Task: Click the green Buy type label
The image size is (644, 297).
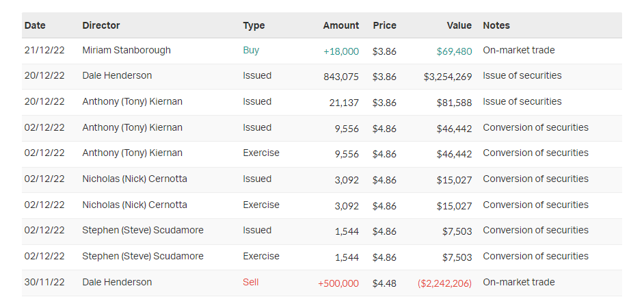Action: coord(251,51)
